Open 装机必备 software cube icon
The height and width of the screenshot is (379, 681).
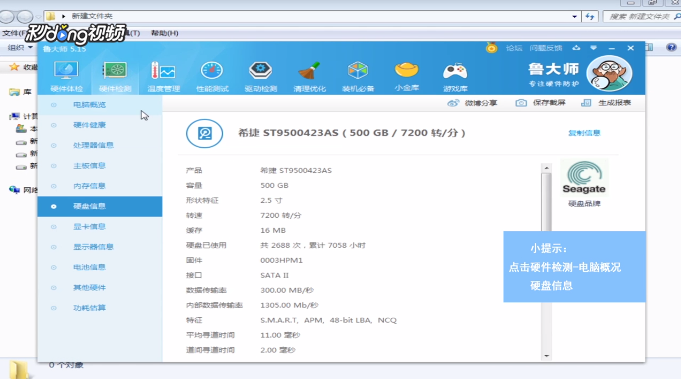pyautogui.click(x=358, y=76)
